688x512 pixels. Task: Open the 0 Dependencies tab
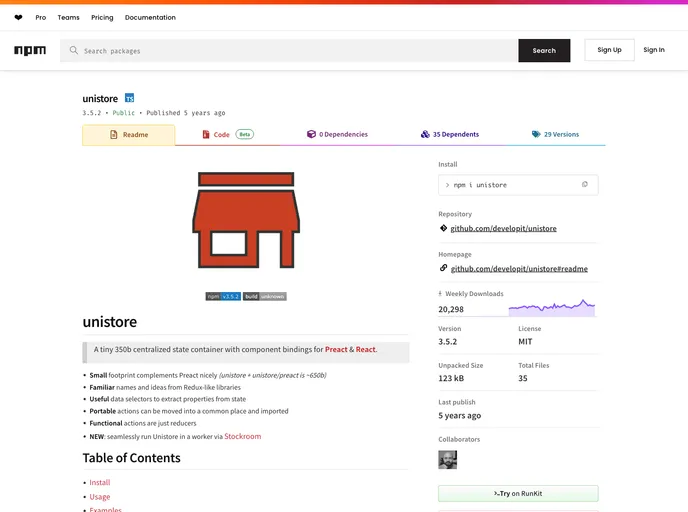point(337,135)
